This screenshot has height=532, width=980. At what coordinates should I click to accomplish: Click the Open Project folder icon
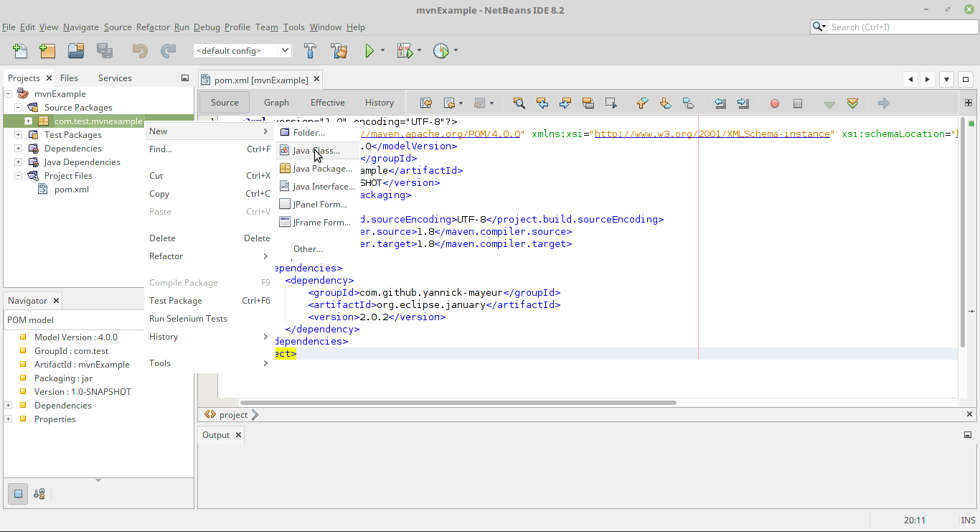tap(76, 51)
